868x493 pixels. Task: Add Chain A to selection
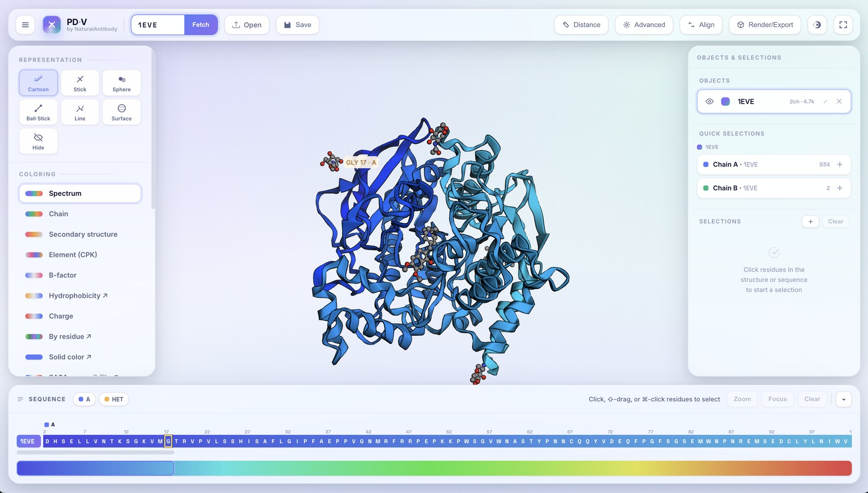840,164
